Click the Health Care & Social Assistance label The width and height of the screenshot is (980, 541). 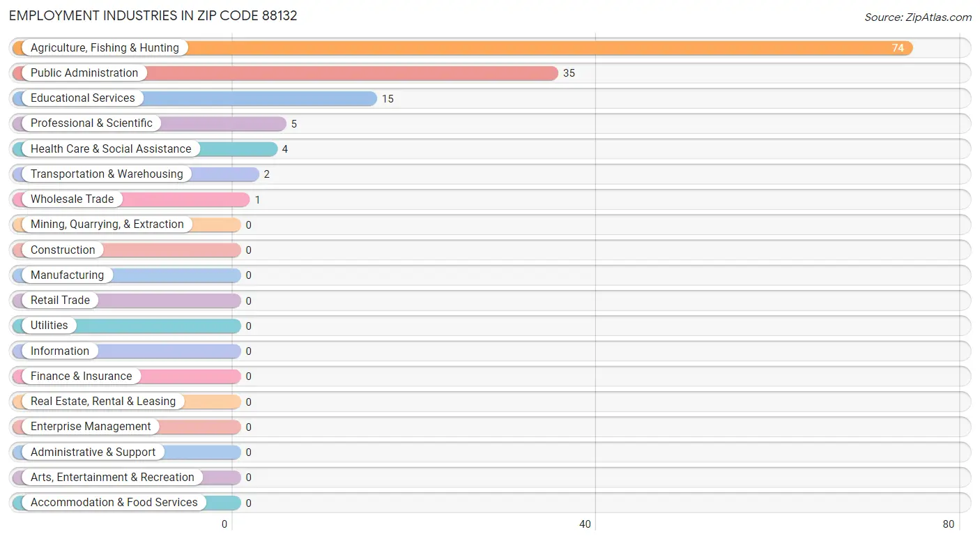point(111,149)
